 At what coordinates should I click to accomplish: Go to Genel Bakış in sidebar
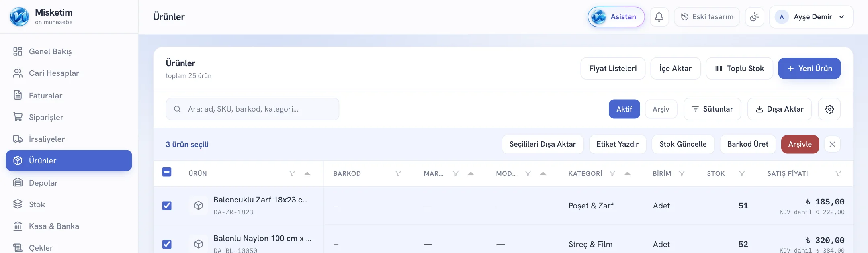point(69,51)
